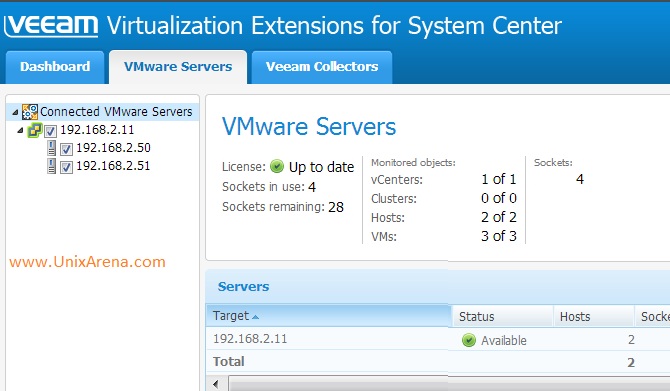Click the green license status icon
This screenshot has width=670, height=391.
[277, 166]
